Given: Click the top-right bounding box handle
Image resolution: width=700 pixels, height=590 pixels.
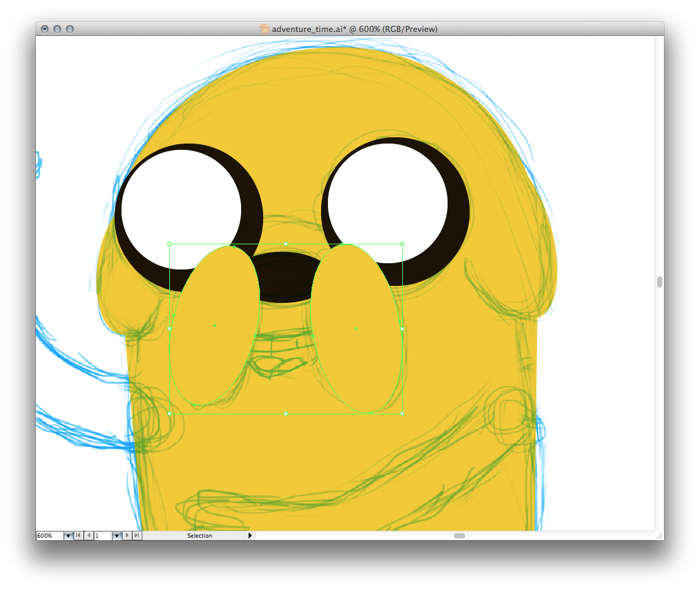Looking at the screenshot, I should click(402, 244).
